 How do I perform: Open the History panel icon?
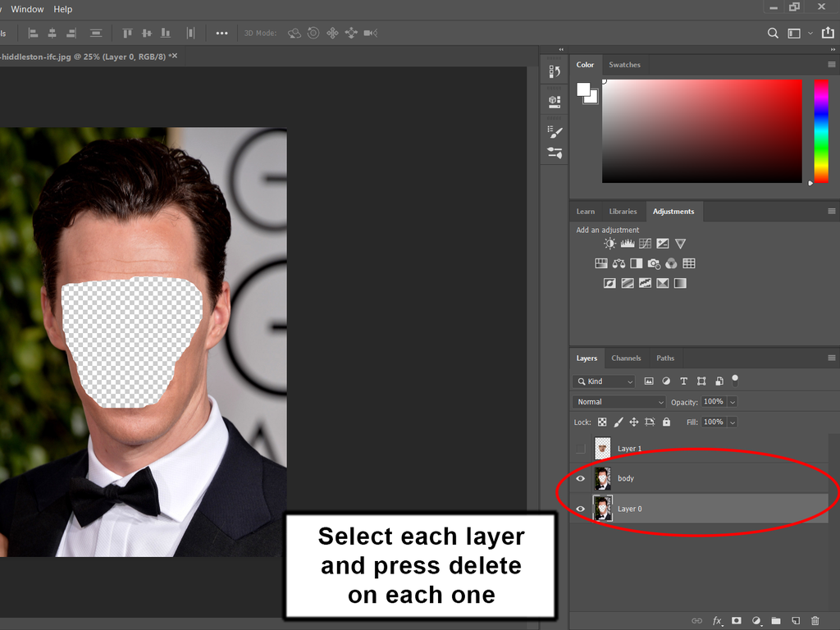[555, 72]
